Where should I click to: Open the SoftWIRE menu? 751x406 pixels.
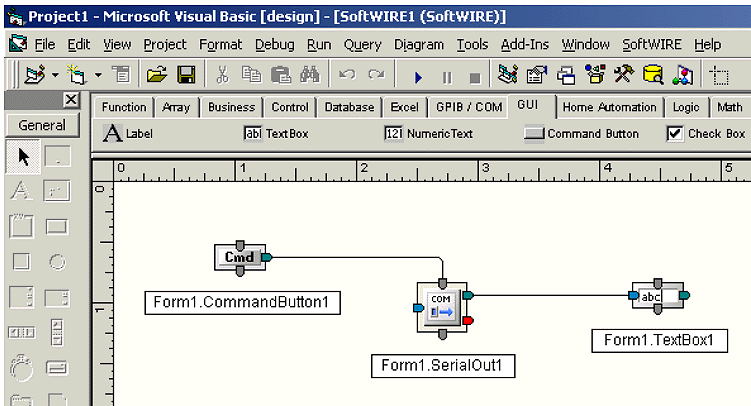point(651,45)
